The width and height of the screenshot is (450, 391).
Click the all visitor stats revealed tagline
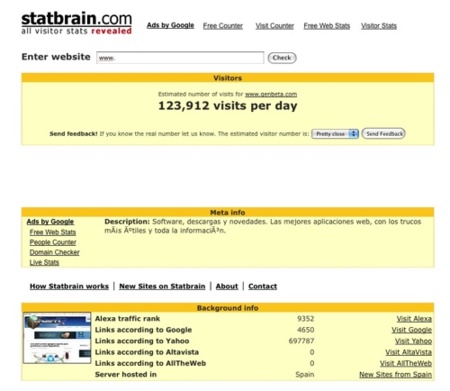(77, 31)
